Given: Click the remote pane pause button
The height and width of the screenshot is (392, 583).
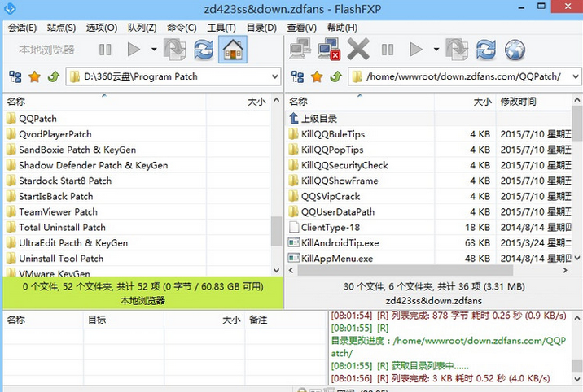Looking at the screenshot, I should (388, 50).
